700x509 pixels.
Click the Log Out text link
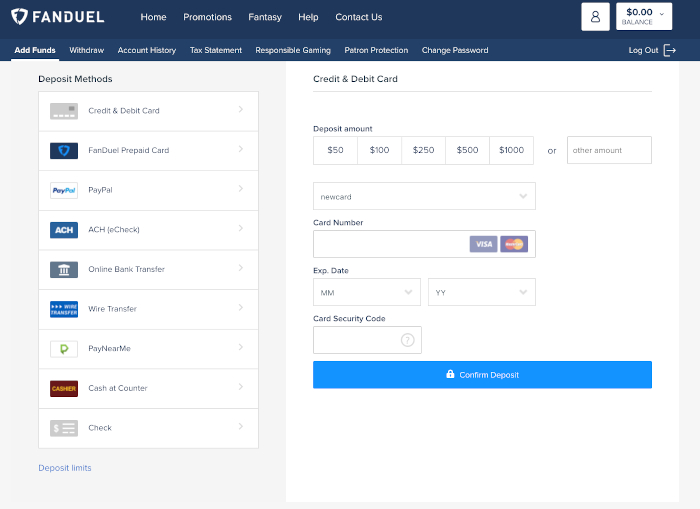coord(643,50)
